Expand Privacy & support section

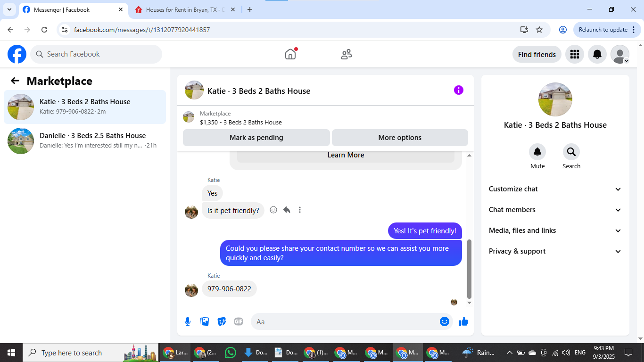coord(555,251)
